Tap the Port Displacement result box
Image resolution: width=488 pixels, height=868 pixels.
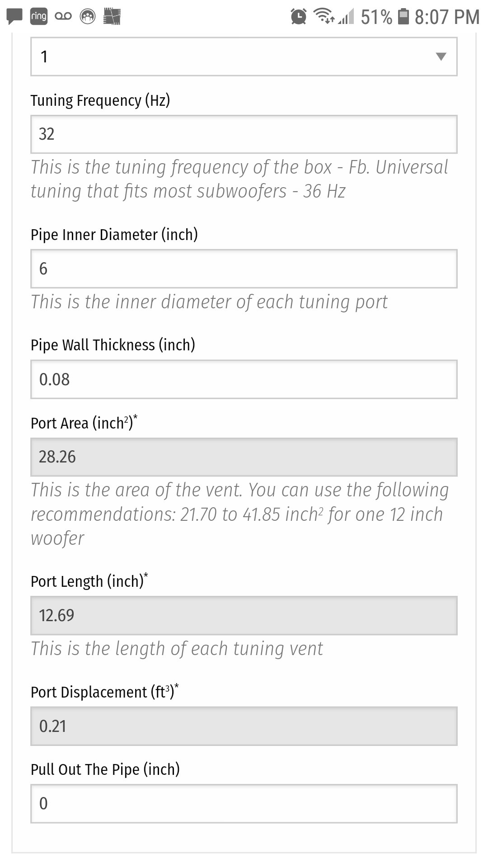(x=244, y=726)
